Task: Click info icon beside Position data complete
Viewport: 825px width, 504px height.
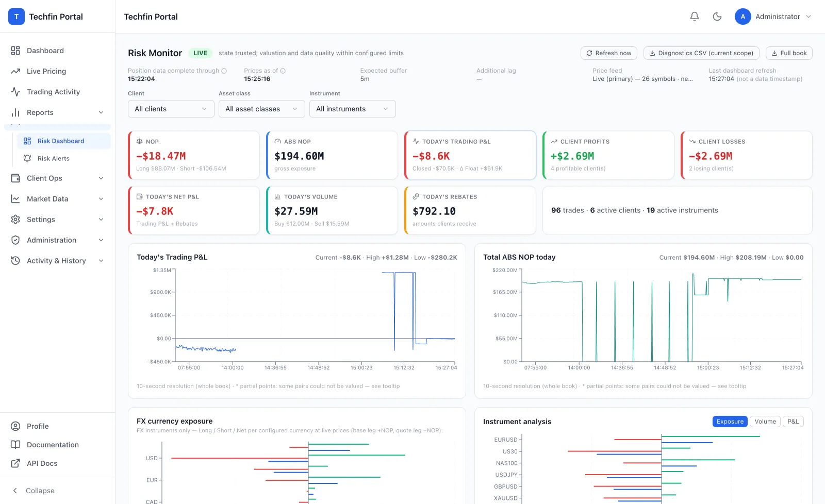Action: click(224, 71)
